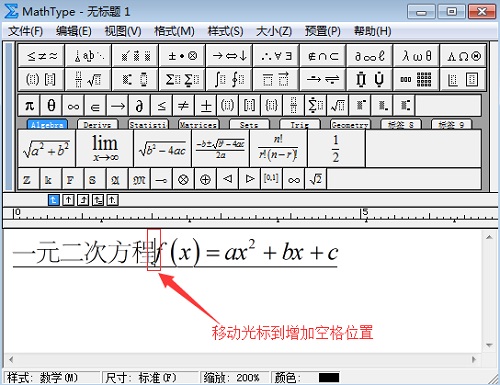This screenshot has width=500, height=385.
Task: Select the decimal tab stop button
Action: pos(112,200)
